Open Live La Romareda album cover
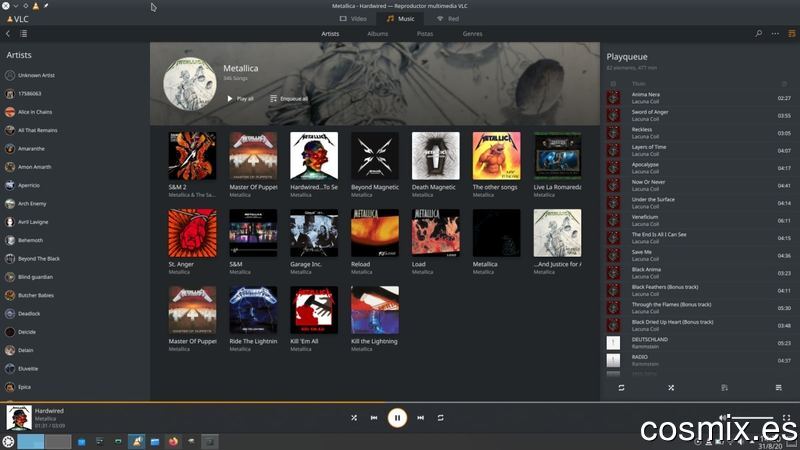This screenshot has height=450, width=800. pyautogui.click(x=557, y=156)
